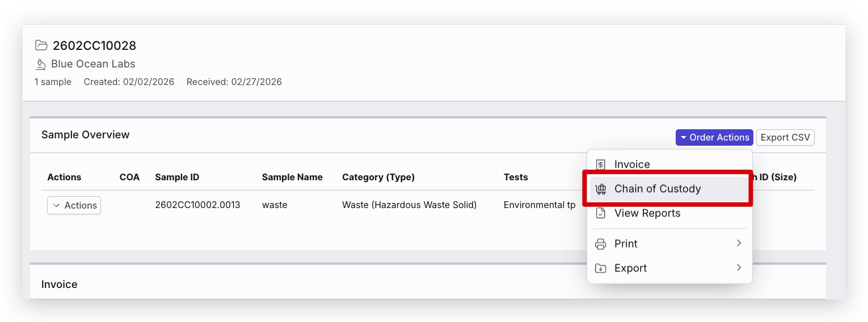Image resolution: width=868 pixels, height=322 pixels.
Task: Click the Export folder icon in the menu
Action: point(600,268)
